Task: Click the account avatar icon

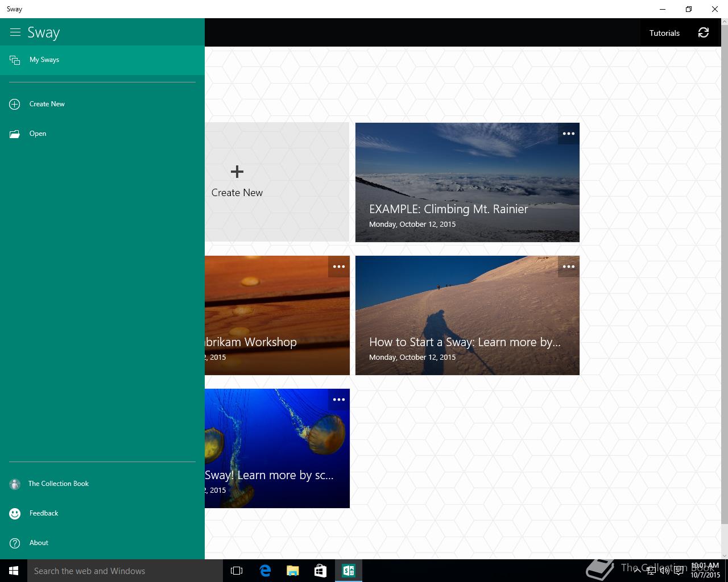Action: pyautogui.click(x=15, y=484)
